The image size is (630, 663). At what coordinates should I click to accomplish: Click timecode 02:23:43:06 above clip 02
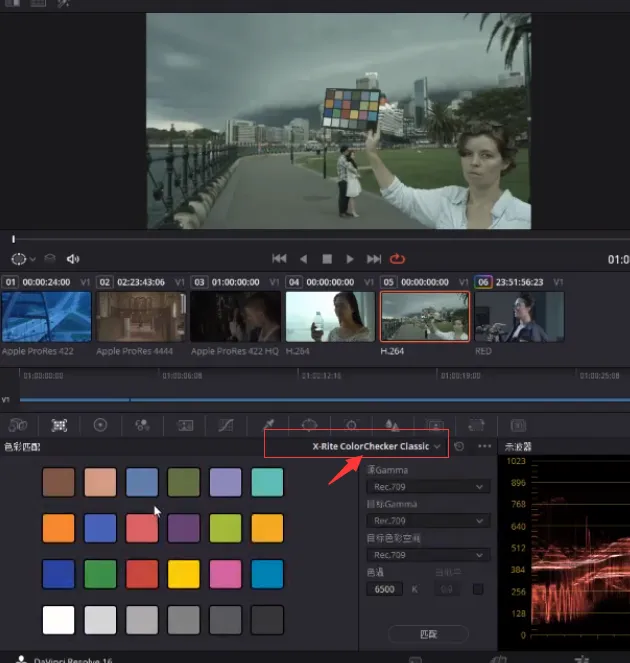[141, 282]
